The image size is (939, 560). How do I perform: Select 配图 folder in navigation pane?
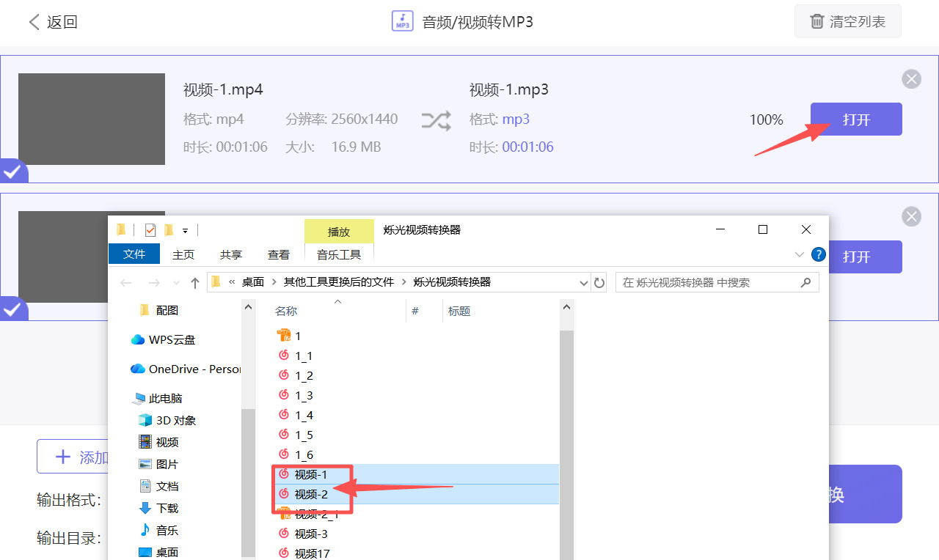click(x=167, y=310)
